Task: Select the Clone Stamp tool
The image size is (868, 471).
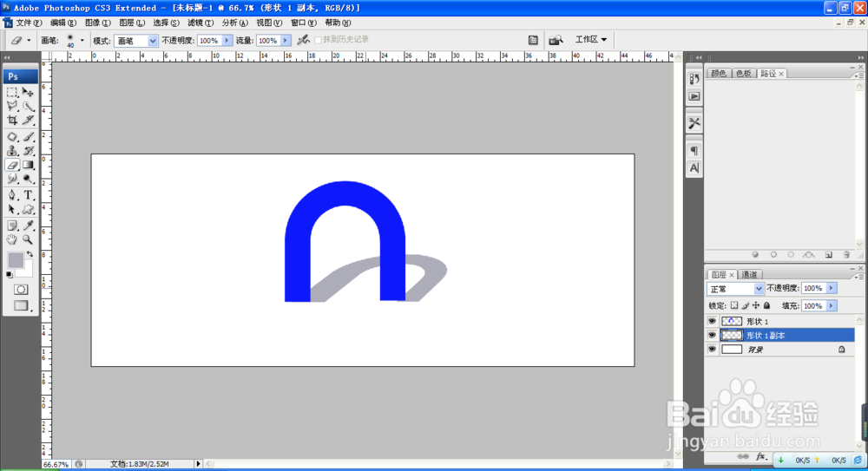Action: [x=12, y=151]
